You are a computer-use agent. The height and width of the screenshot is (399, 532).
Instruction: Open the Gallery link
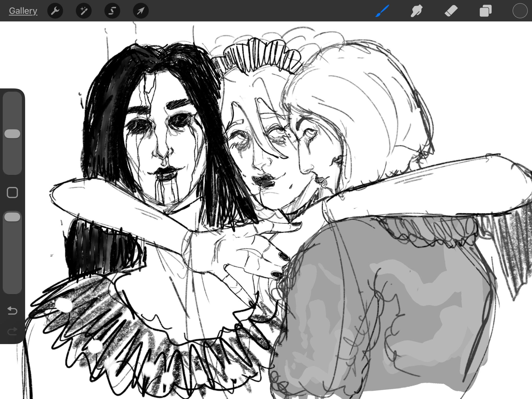point(23,11)
